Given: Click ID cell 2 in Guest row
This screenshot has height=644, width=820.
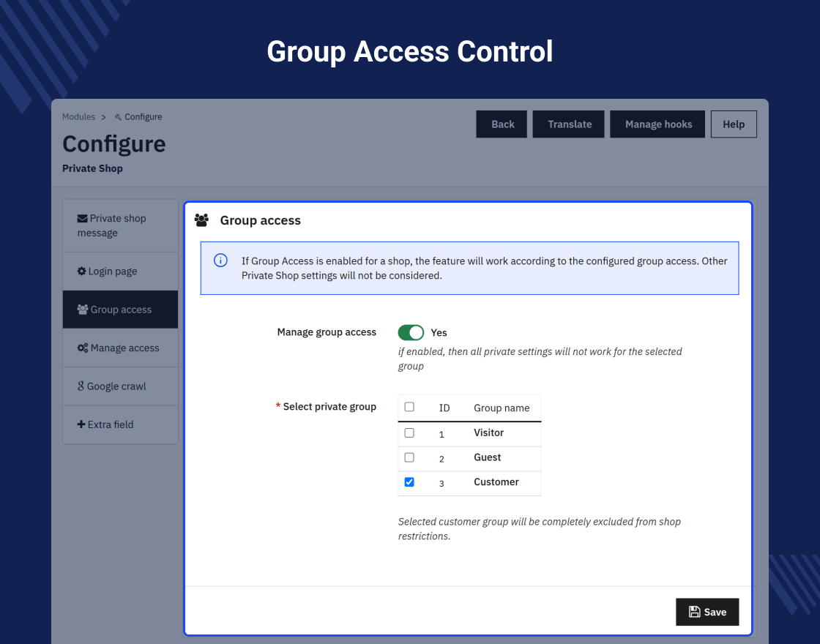Looking at the screenshot, I should [x=441, y=459].
